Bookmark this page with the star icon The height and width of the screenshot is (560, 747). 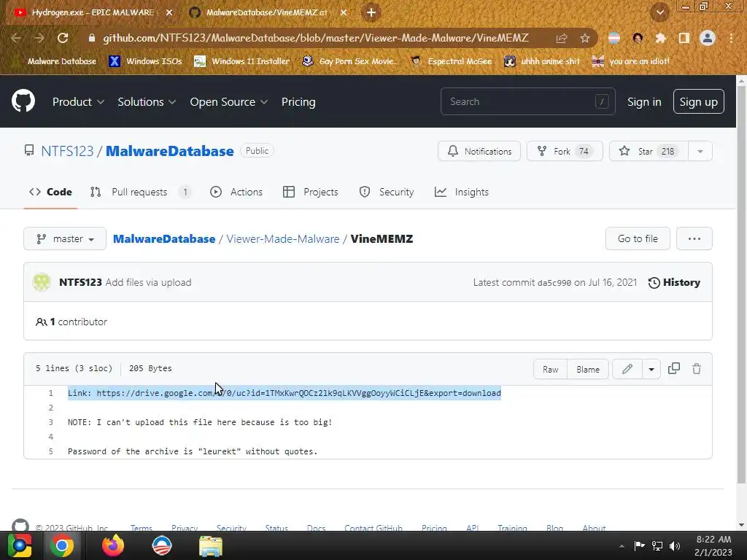(x=585, y=39)
